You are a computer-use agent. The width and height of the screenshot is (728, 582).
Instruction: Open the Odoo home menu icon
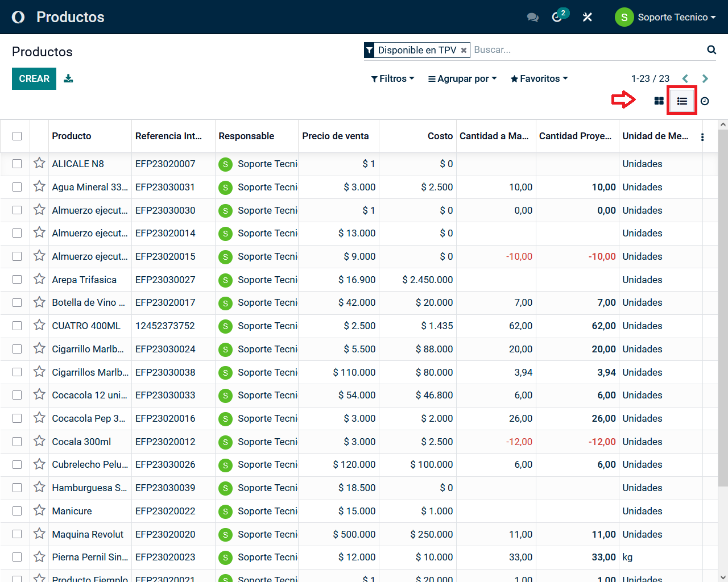18,17
